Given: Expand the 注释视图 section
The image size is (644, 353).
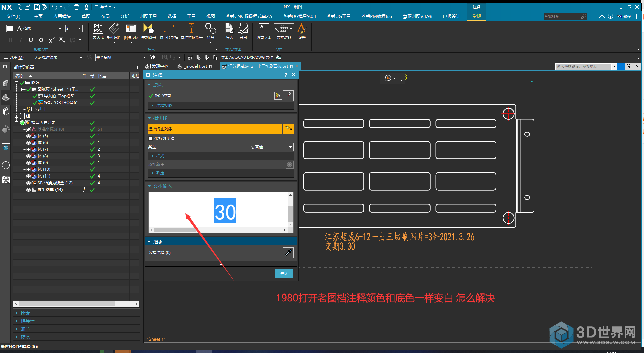Looking at the screenshot, I should tap(221, 105).
